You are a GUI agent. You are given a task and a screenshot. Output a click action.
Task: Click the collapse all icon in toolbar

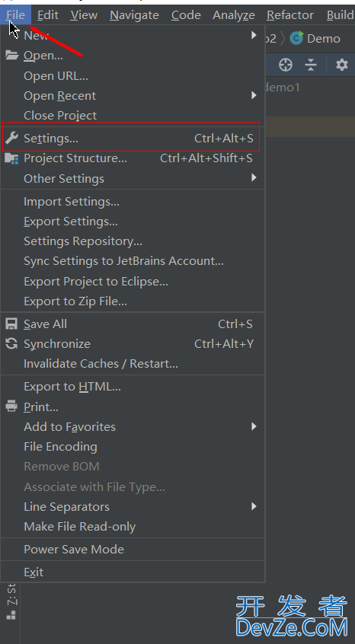click(311, 65)
